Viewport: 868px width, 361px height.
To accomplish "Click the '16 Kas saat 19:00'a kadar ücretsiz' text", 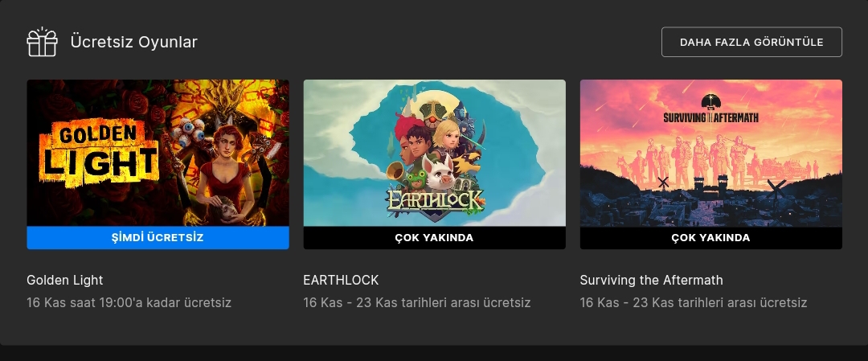I will pos(129,303).
